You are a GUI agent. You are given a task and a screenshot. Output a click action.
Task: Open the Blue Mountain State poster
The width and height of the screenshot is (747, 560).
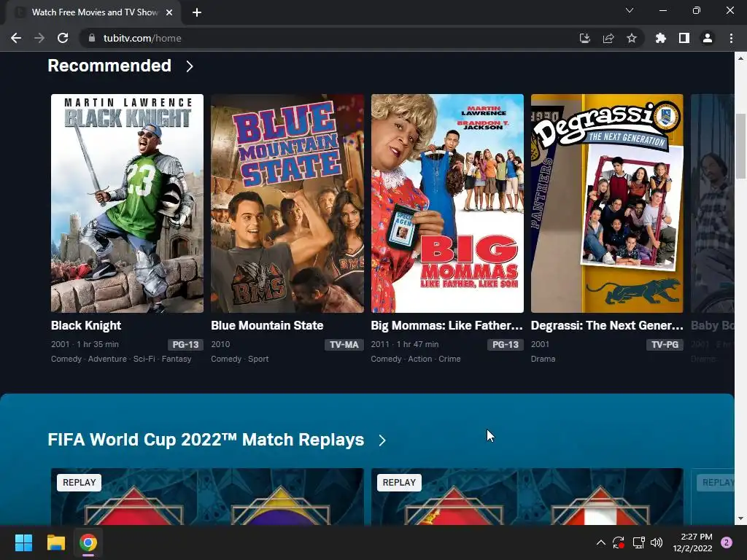[x=287, y=203]
